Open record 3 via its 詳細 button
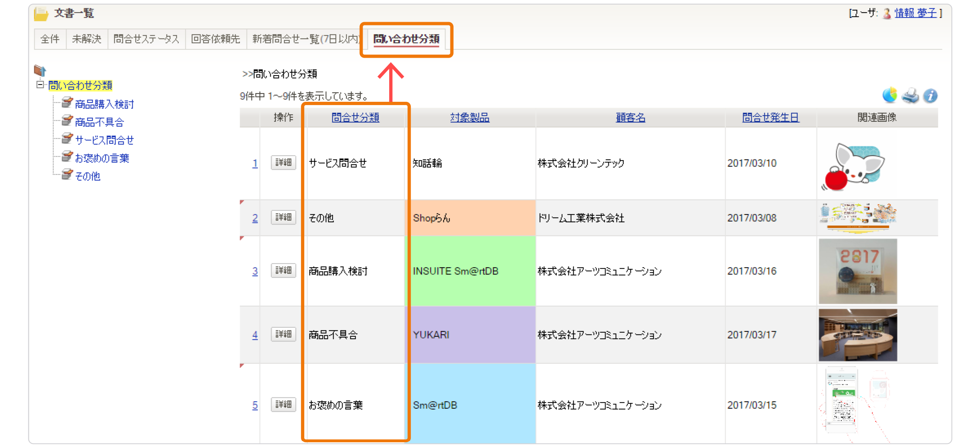980x448 pixels. 283,271
